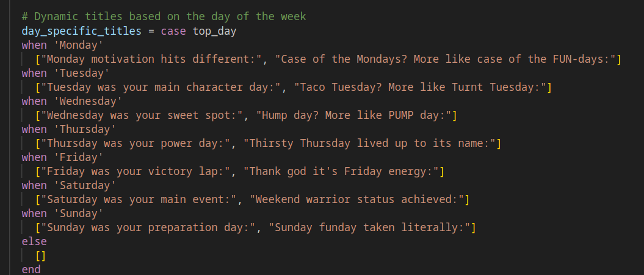Image resolution: width=644 pixels, height=275 pixels.
Task: Click the 'Monday' string in when clause
Action: [78, 45]
